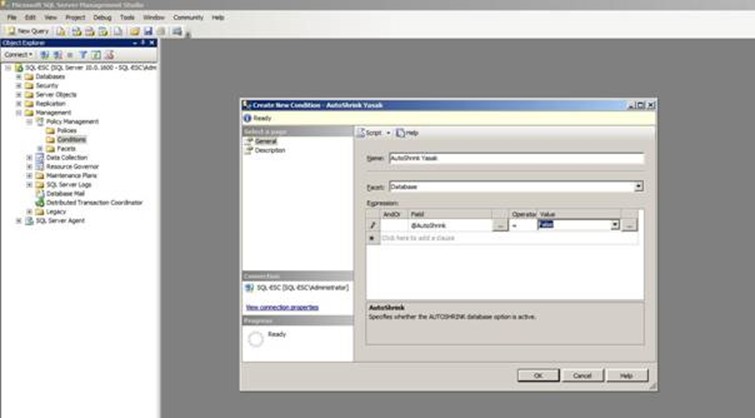
Task: Open the Script dropdown arrow
Action: pyautogui.click(x=388, y=133)
